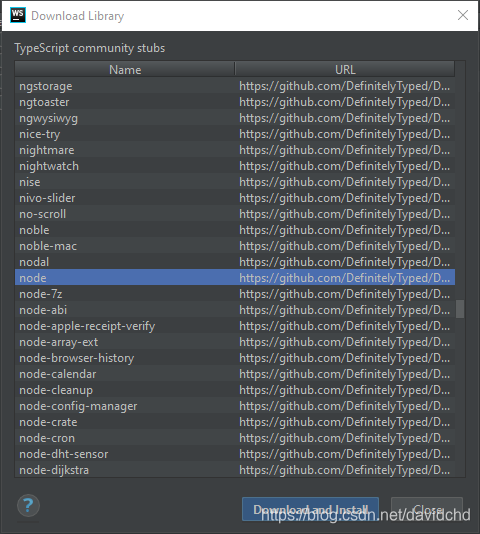Screen dimensions: 480x534
Task: Select the noble-mac entry
Action: [x=235, y=246]
